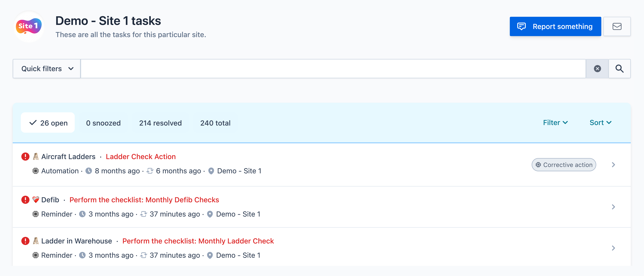Open the Ladder Check Action link
The height and width of the screenshot is (276, 644).
141,157
